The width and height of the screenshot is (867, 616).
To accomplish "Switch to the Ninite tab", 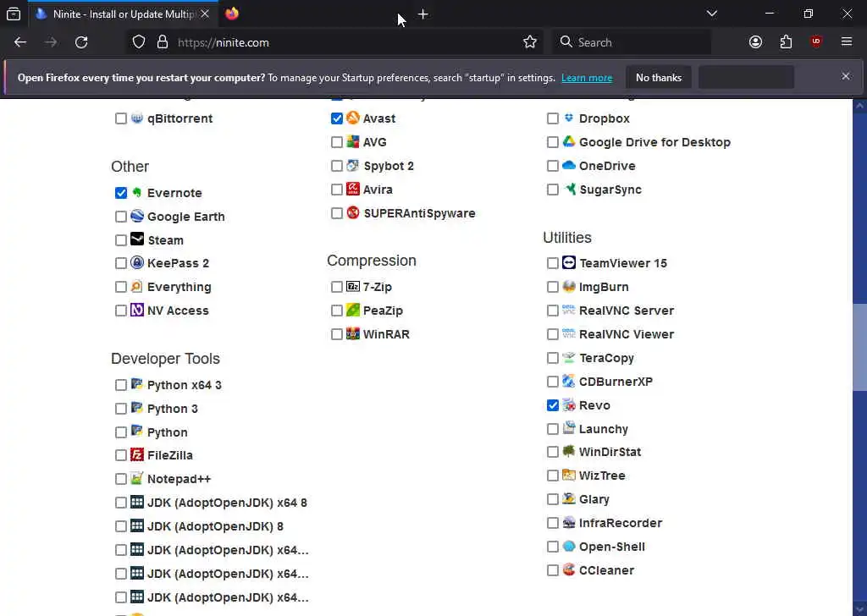I will pyautogui.click(x=122, y=14).
